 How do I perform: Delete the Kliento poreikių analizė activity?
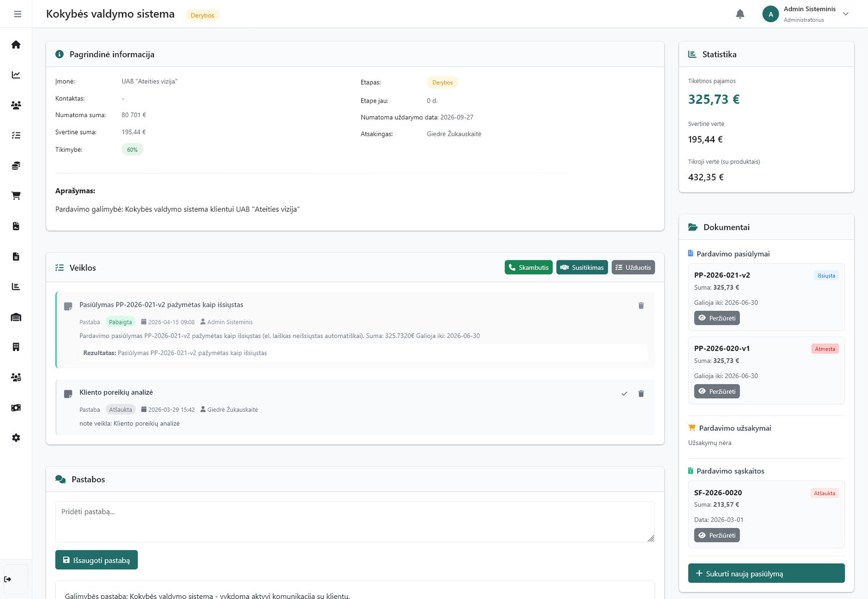[x=641, y=394]
